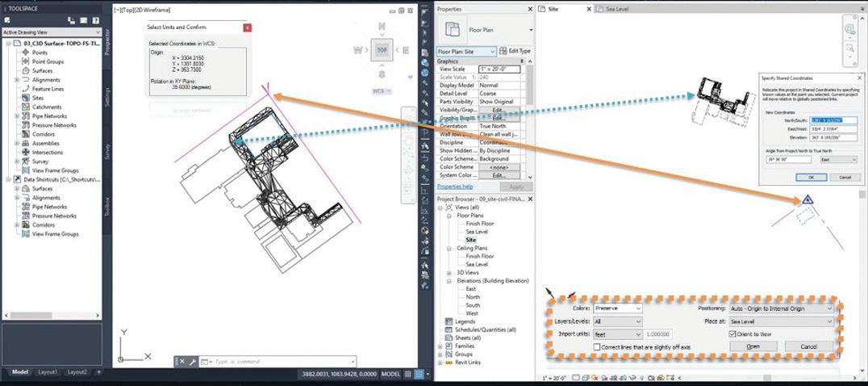Switch to the Settings tab in Toolspace

[x=107, y=96]
